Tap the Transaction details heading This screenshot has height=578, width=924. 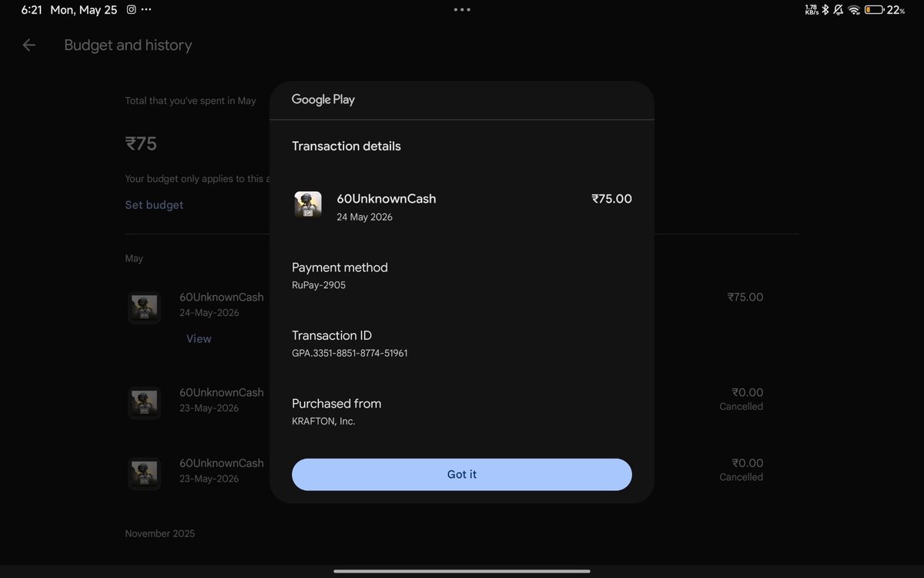pyautogui.click(x=346, y=146)
